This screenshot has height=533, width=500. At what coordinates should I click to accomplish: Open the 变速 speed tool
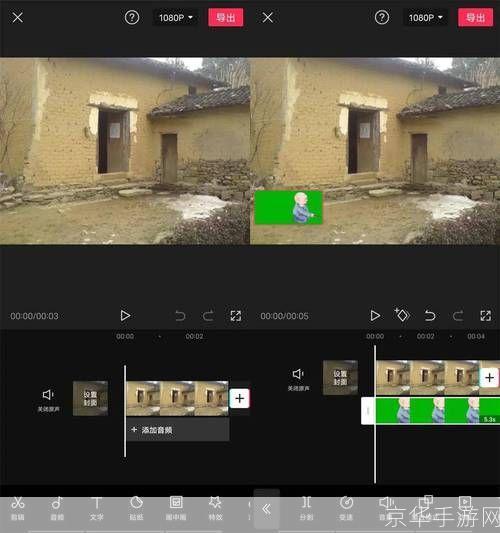coord(346,508)
